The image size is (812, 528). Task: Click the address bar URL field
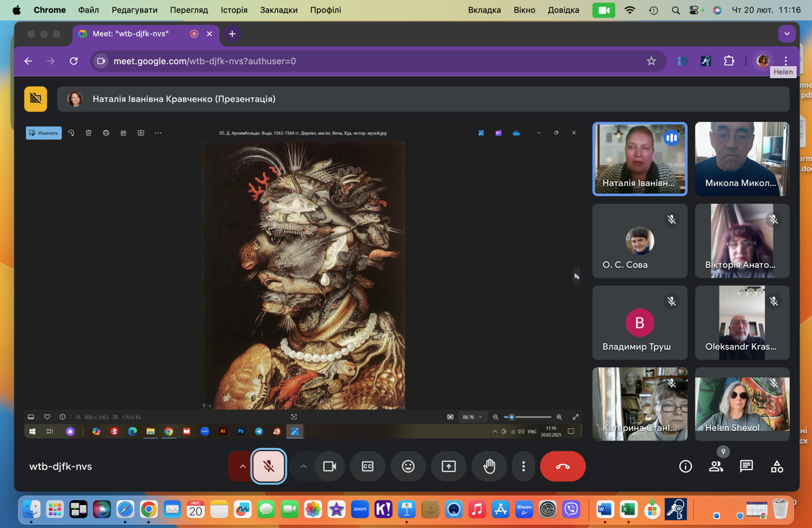click(x=379, y=61)
